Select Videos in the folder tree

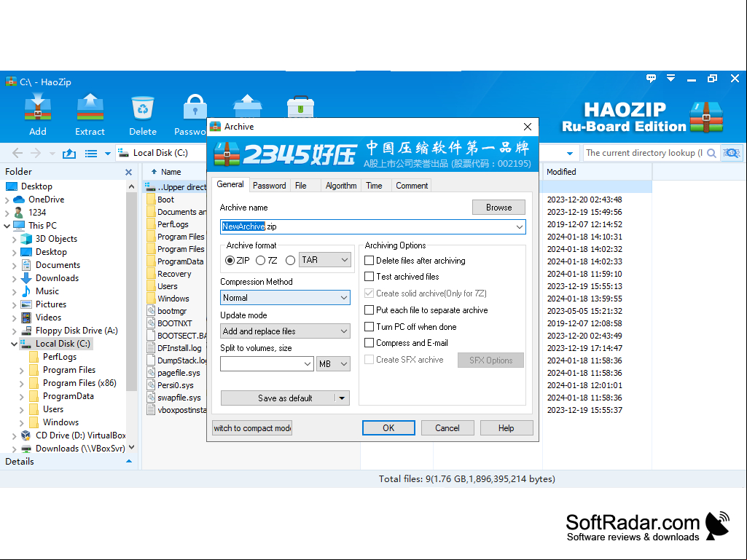click(x=48, y=318)
